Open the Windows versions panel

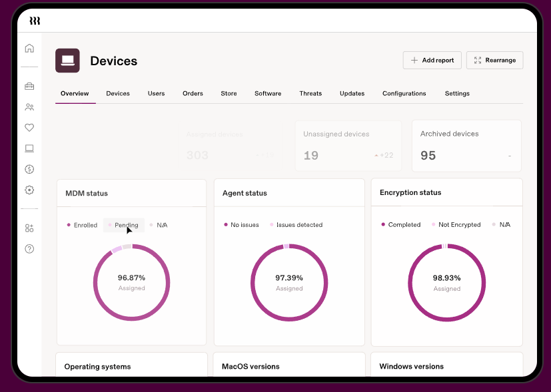coord(412,367)
